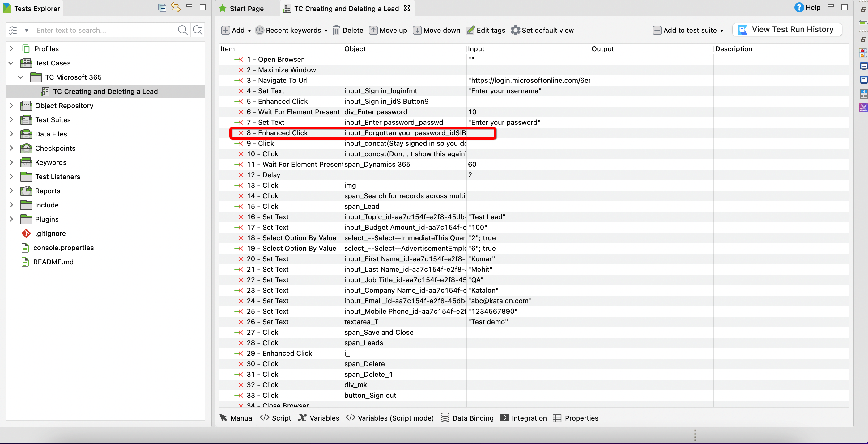Image resolution: width=868 pixels, height=444 pixels.
Task: Select TC Creating and Deleting a Lead tab
Action: 347,9
